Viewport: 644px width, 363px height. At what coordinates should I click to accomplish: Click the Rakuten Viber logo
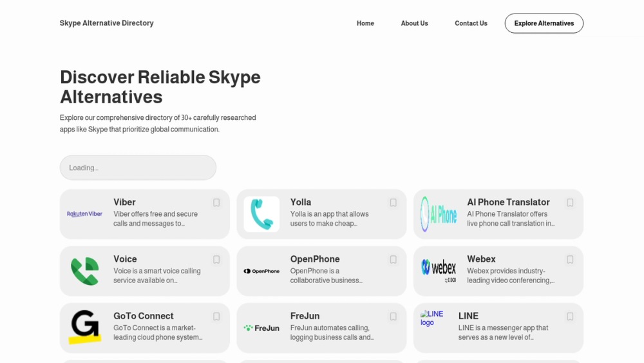(x=84, y=214)
